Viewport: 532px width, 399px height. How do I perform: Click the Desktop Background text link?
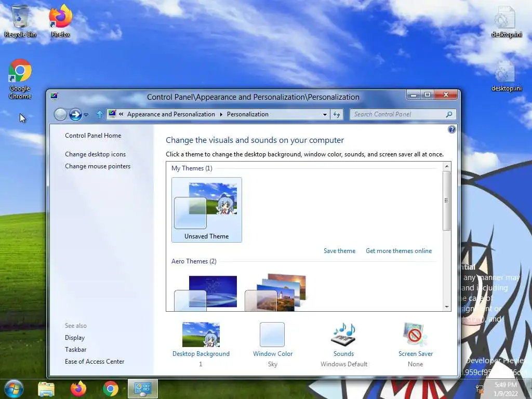(x=201, y=353)
